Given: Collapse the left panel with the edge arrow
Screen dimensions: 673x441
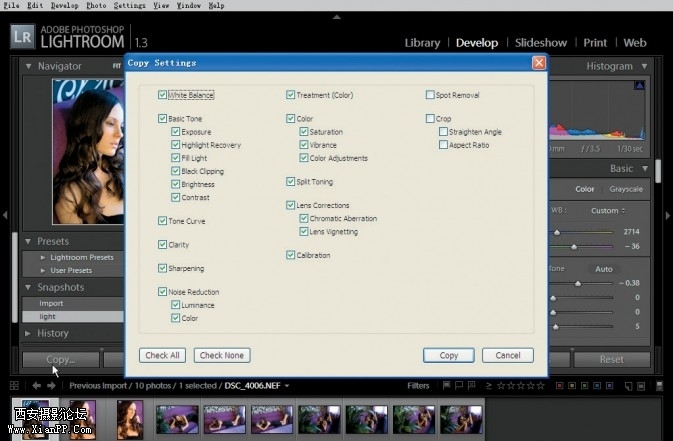Looking at the screenshot, I should pyautogui.click(x=5, y=214).
